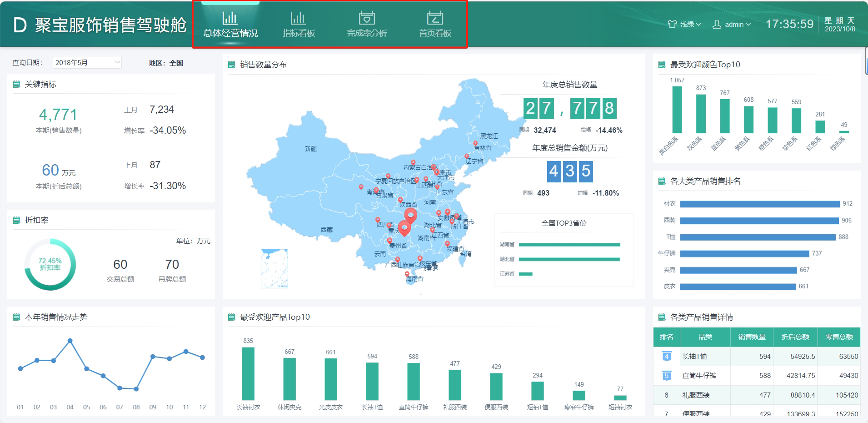Click the 销售数量 column header

[752, 337]
